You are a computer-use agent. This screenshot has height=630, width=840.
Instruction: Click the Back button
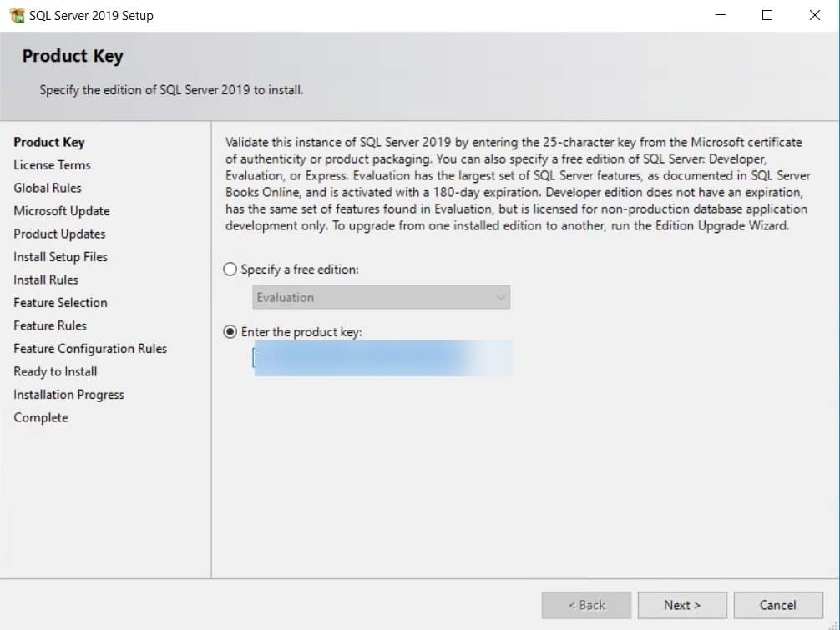(587, 604)
